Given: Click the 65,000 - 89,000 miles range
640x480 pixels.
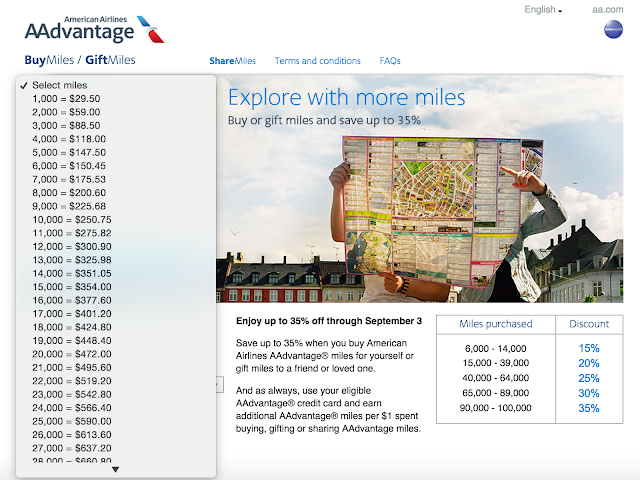Looking at the screenshot, I should click(496, 393).
